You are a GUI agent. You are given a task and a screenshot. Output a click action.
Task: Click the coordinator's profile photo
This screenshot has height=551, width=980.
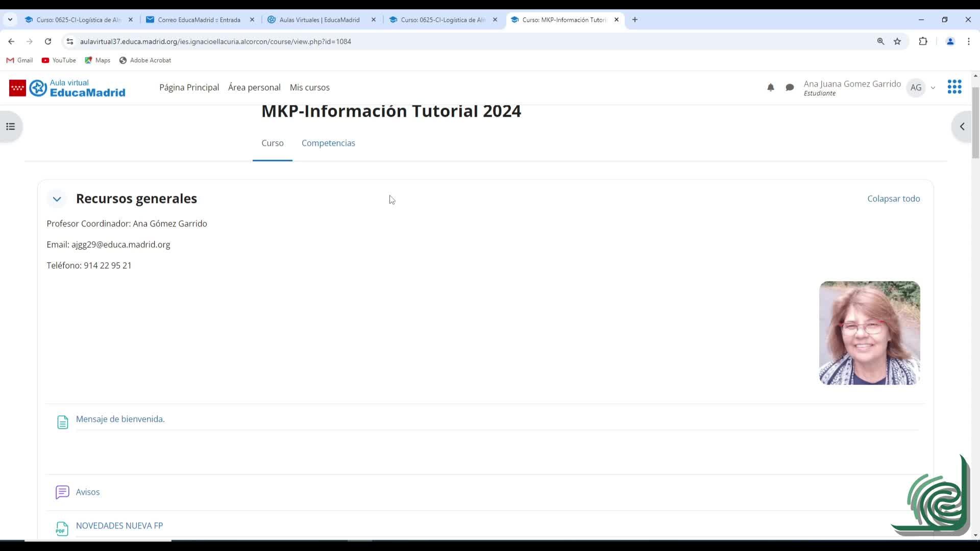[x=869, y=333]
